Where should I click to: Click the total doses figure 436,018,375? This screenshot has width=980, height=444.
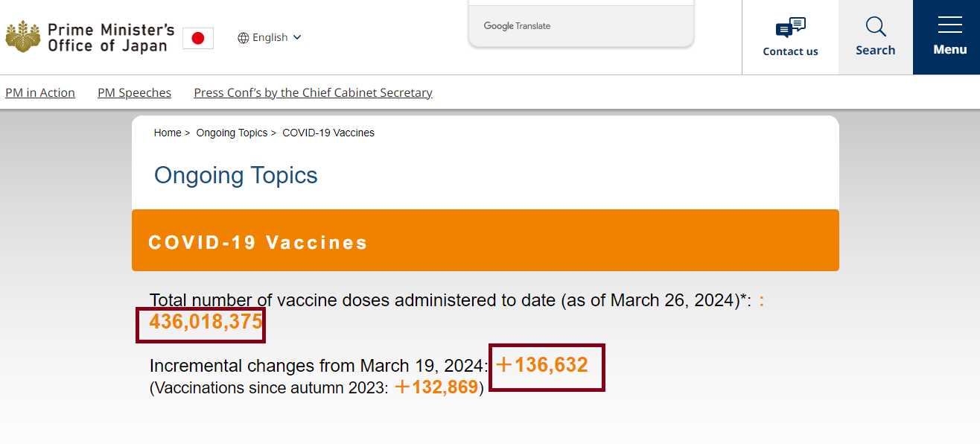(206, 322)
